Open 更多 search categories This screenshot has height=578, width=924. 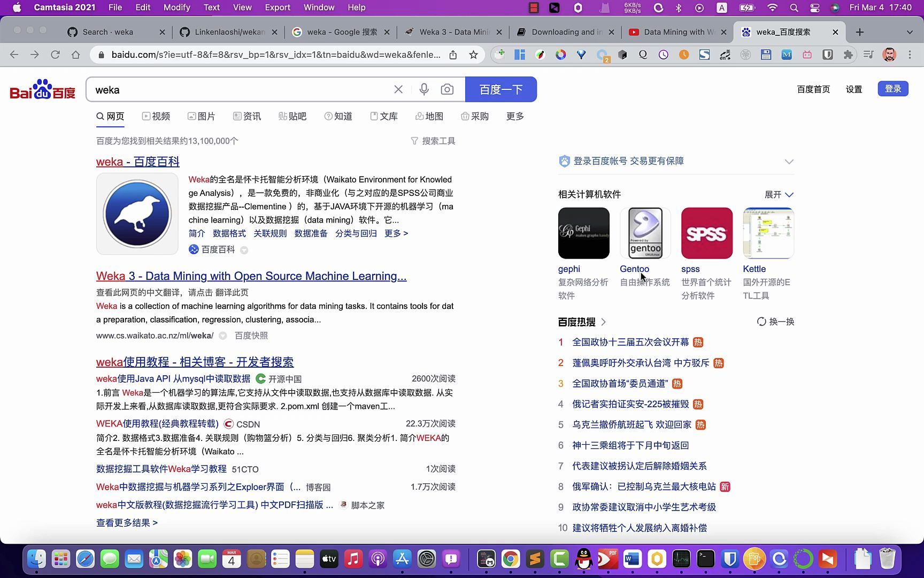[515, 116]
